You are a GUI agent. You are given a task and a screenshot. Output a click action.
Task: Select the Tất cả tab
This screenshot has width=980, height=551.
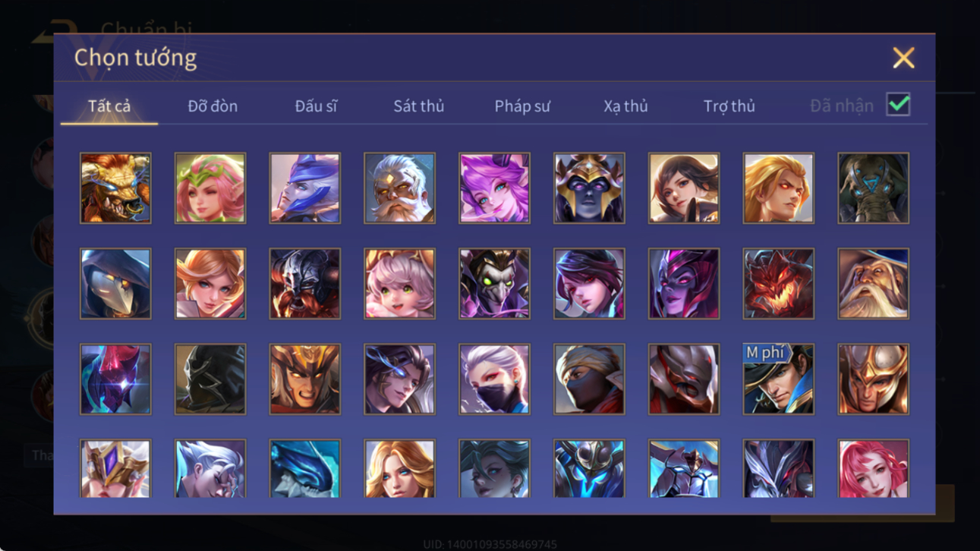[x=109, y=106]
